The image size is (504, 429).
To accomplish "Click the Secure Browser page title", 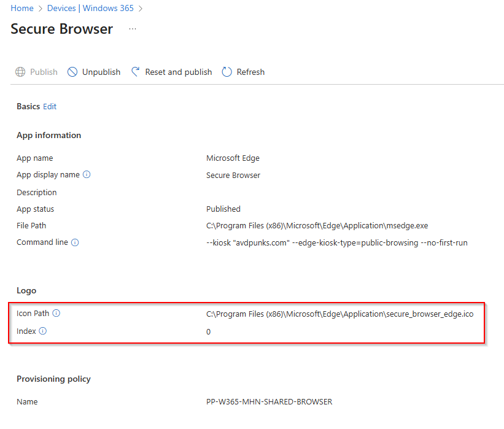I will 61,29.
